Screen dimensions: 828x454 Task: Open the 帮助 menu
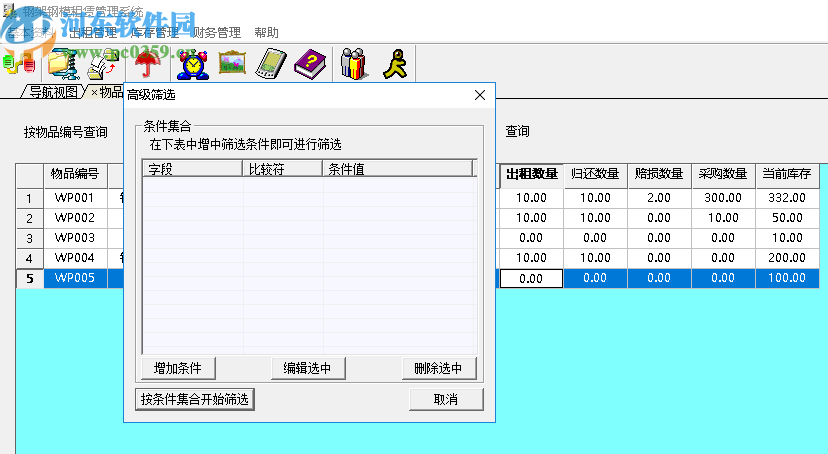(x=266, y=33)
